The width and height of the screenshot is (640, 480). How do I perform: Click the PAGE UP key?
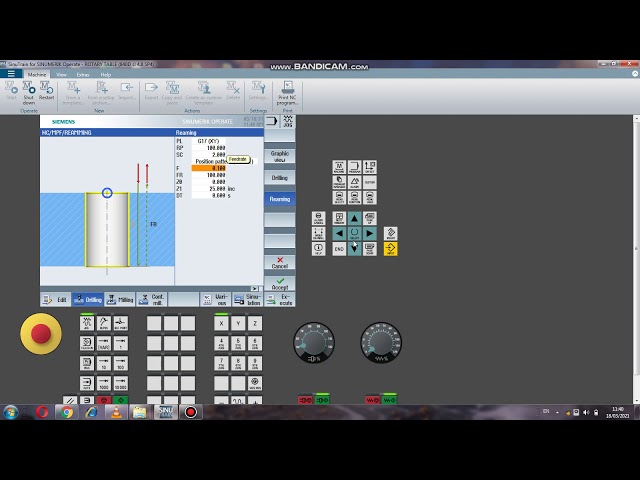click(370, 218)
